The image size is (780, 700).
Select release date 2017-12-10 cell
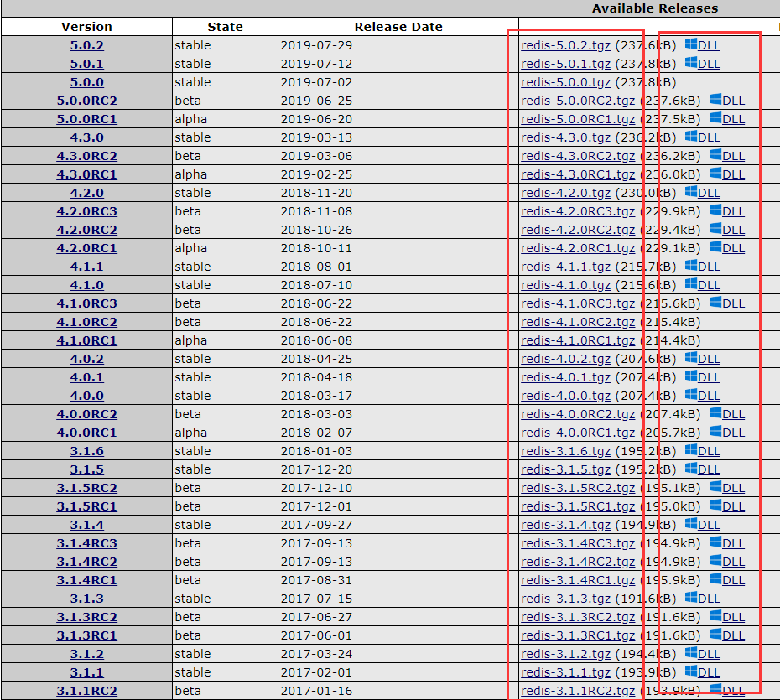tap(398, 488)
